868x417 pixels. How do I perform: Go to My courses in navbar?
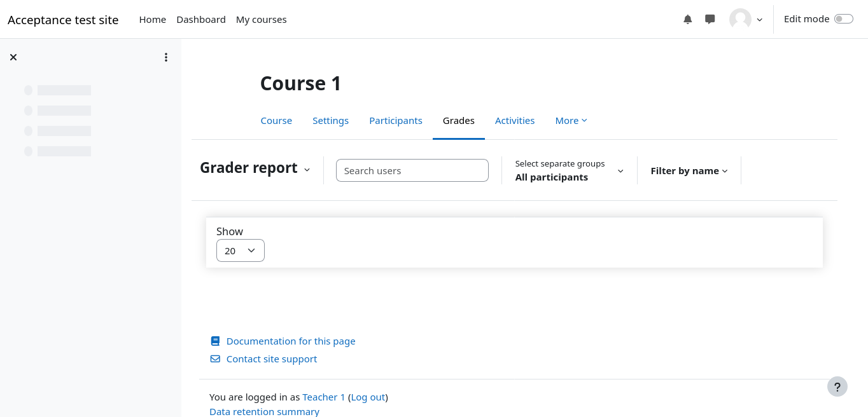click(261, 20)
